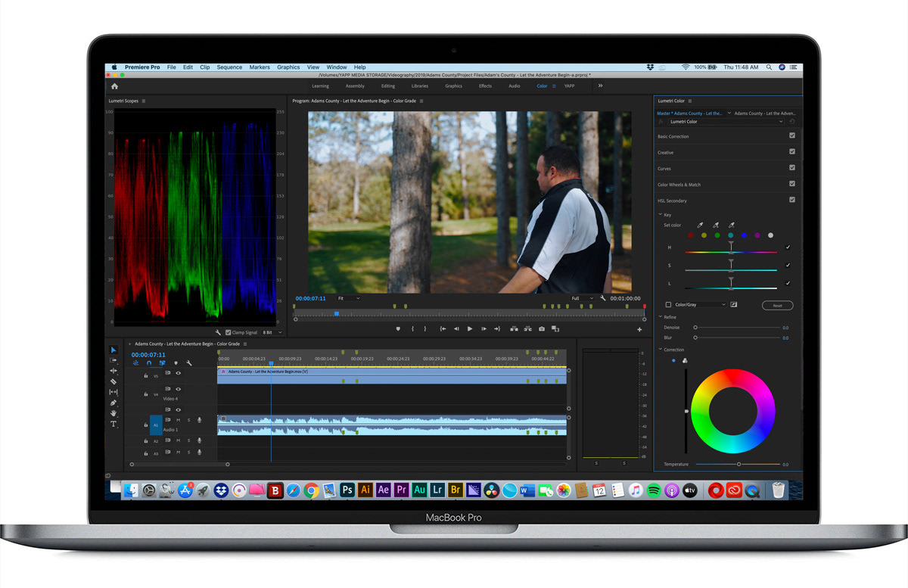Select the Pen tool
The image size is (908, 588).
pyautogui.click(x=113, y=403)
